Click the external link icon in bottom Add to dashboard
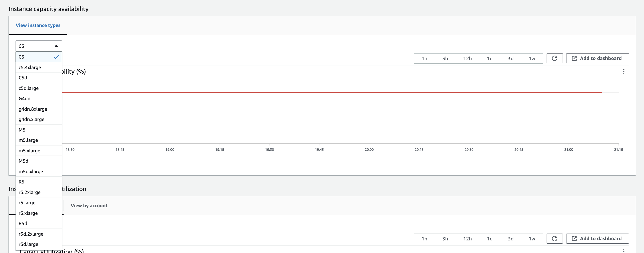This screenshot has height=253, width=644. [x=574, y=239]
